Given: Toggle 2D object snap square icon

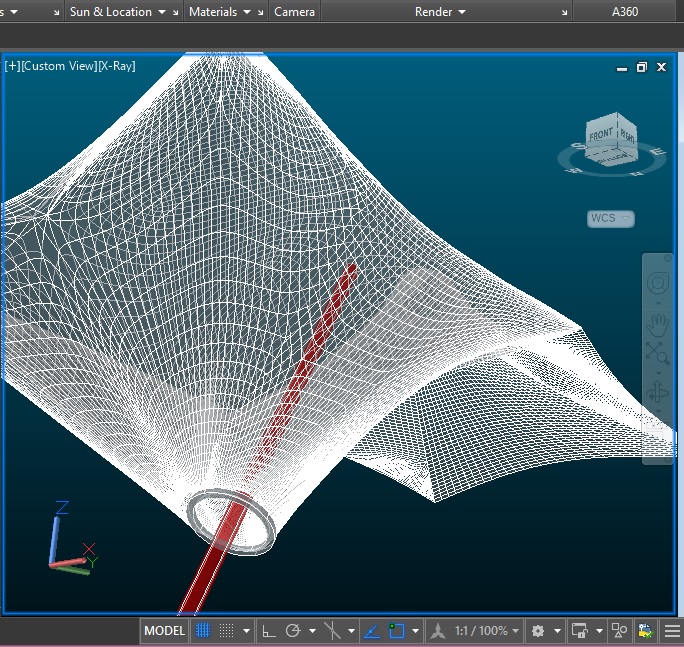Looking at the screenshot, I should [397, 631].
